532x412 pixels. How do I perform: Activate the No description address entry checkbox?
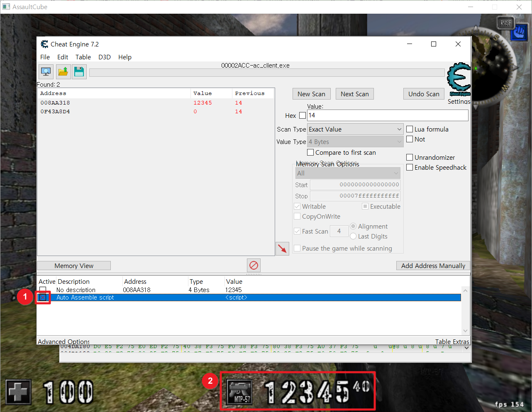[x=43, y=289]
